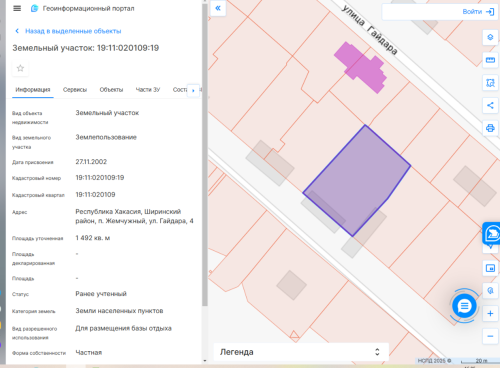Image resolution: width=500 pixels, height=368 pixels.
Task: Click the Кадастровый номер value 19:11:020109:19
Action: pos(100,178)
